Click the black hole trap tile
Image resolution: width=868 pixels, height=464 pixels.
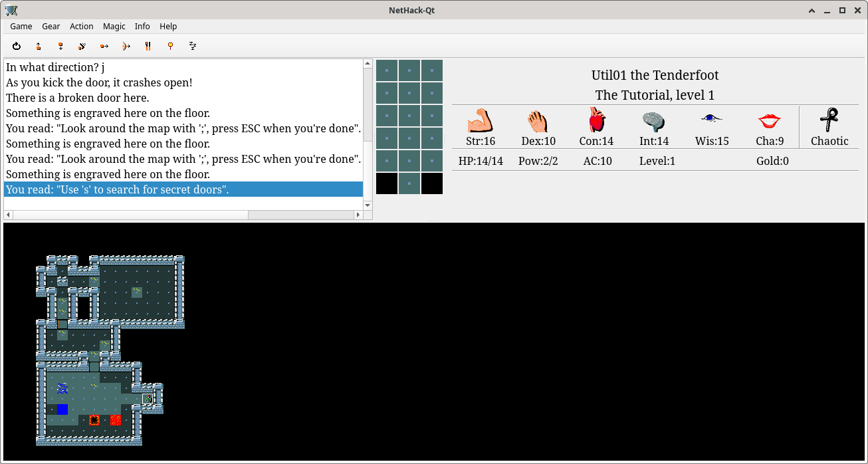tap(94, 419)
